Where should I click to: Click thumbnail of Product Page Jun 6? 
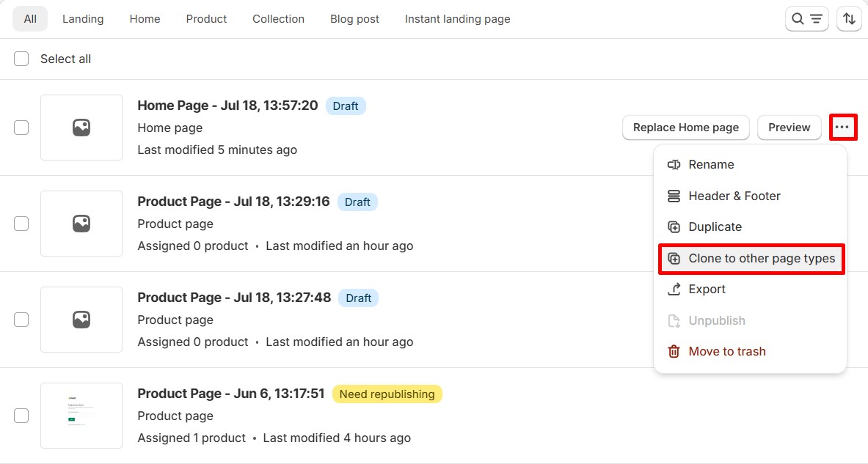(81, 416)
